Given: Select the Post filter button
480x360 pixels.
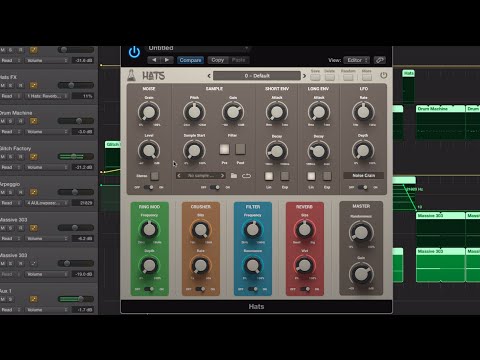Looking at the screenshot, I should point(240,149).
